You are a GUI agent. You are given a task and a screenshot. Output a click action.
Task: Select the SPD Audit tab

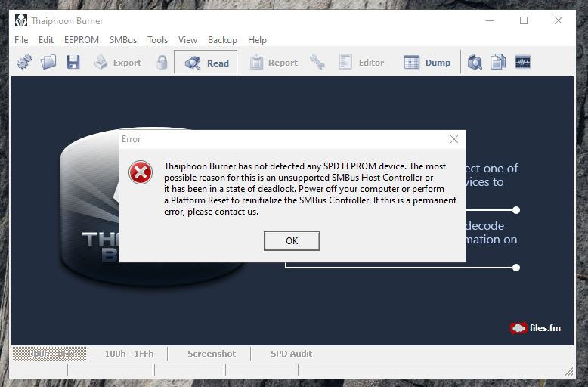coord(292,354)
